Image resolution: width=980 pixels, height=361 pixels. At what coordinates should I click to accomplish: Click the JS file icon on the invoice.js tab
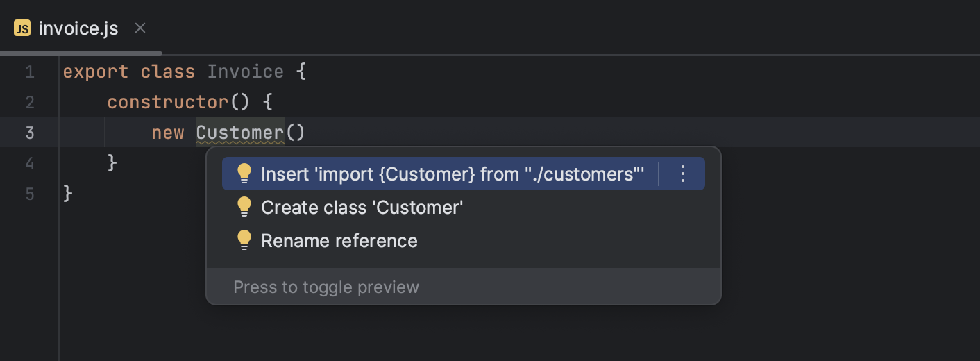(x=22, y=28)
